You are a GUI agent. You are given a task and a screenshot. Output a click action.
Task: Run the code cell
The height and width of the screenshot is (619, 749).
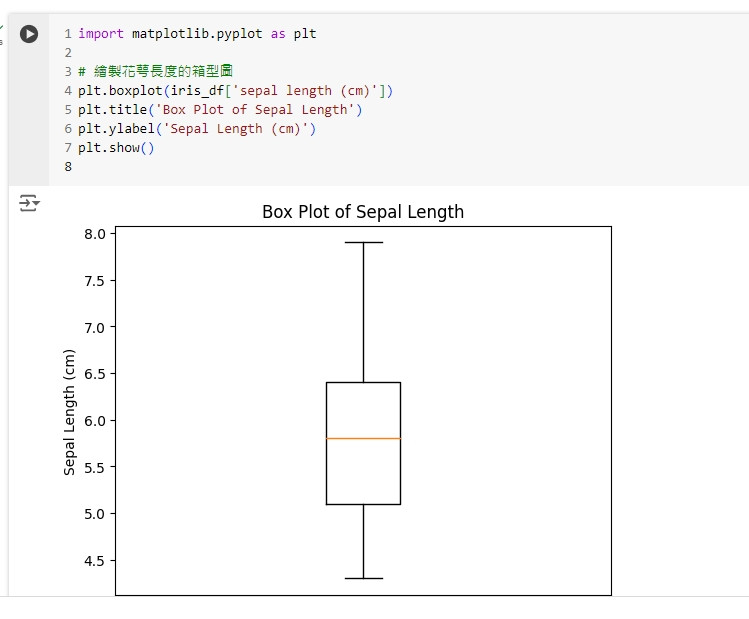29,34
